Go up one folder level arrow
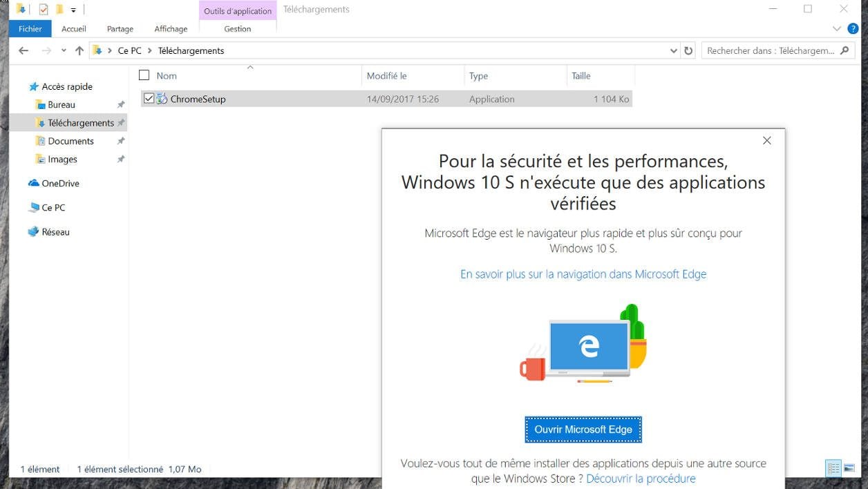 pyautogui.click(x=79, y=50)
